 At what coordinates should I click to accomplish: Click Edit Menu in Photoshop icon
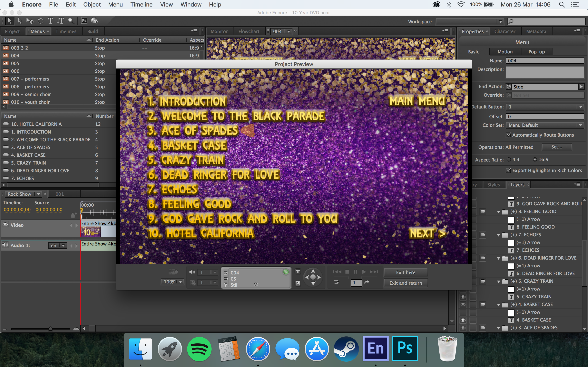pos(84,21)
